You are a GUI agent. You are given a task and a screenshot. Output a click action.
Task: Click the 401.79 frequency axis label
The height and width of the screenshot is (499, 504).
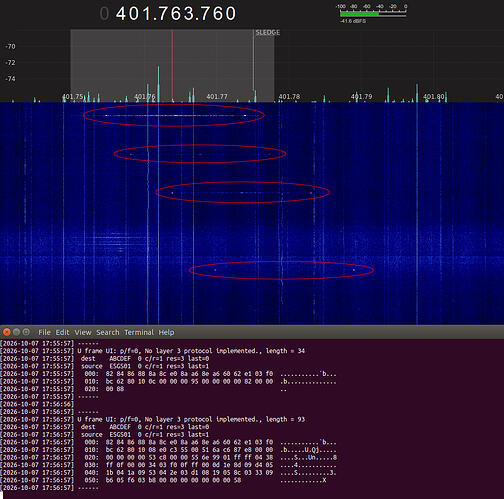(x=361, y=97)
